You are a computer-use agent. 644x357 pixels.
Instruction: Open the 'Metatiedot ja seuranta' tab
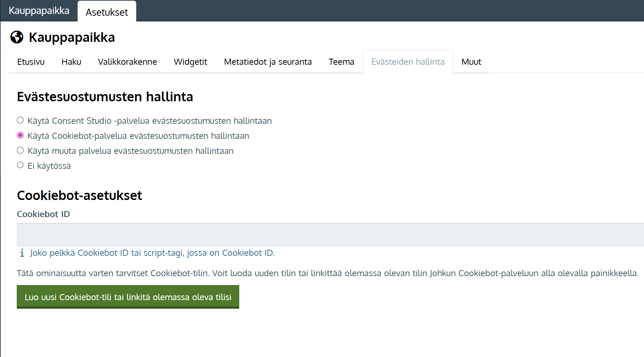coord(268,62)
